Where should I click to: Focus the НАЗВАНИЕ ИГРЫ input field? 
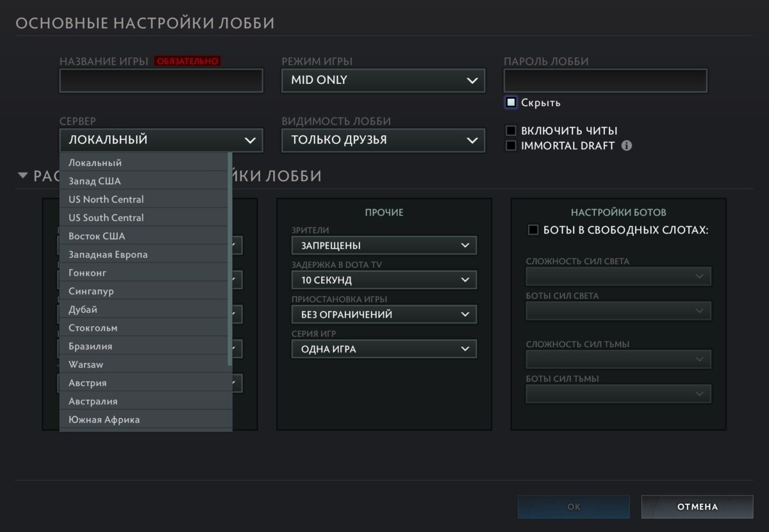pos(161,81)
